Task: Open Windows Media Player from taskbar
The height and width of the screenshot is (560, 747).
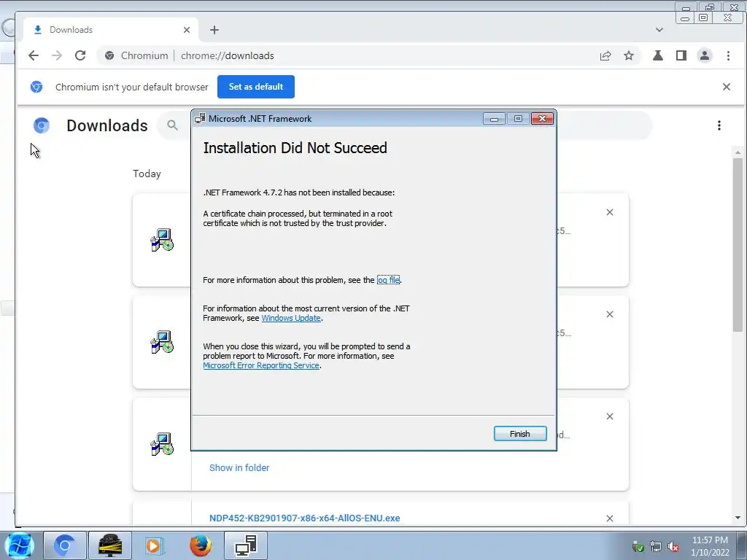Action: tap(155, 545)
